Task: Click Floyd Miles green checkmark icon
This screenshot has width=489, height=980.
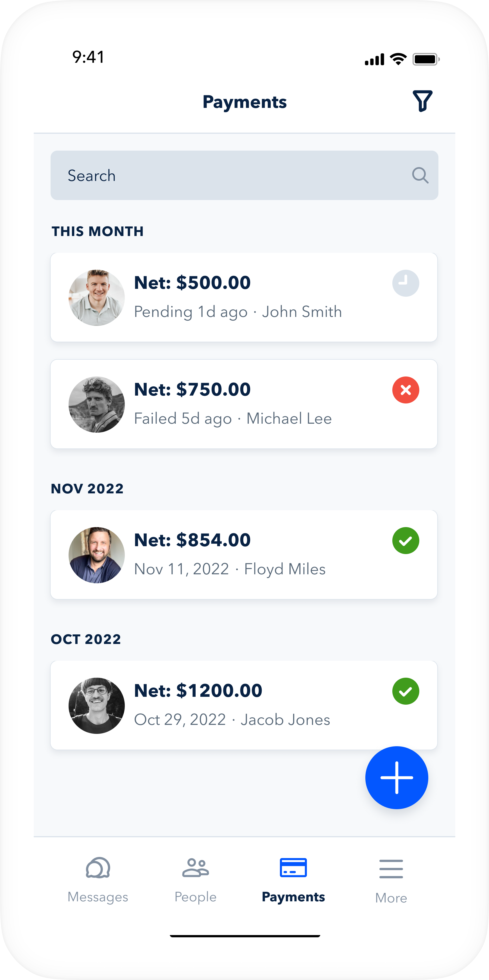Action: pyautogui.click(x=405, y=541)
